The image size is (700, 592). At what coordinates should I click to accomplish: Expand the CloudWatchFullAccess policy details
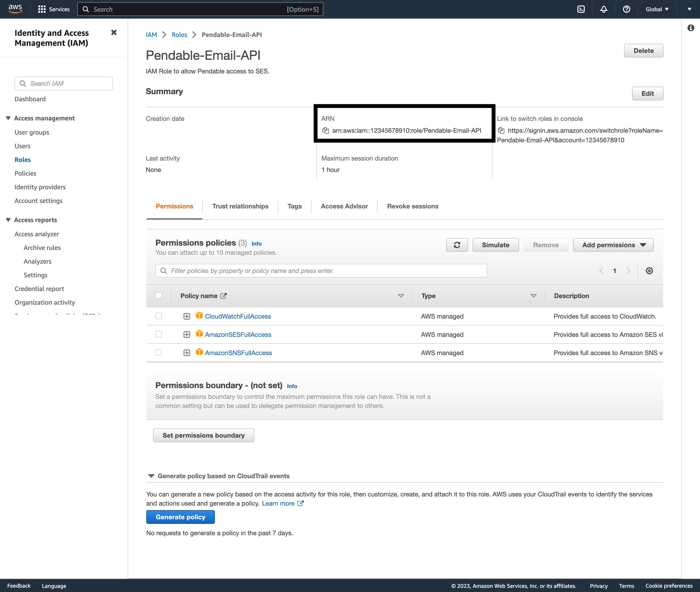[x=187, y=317]
